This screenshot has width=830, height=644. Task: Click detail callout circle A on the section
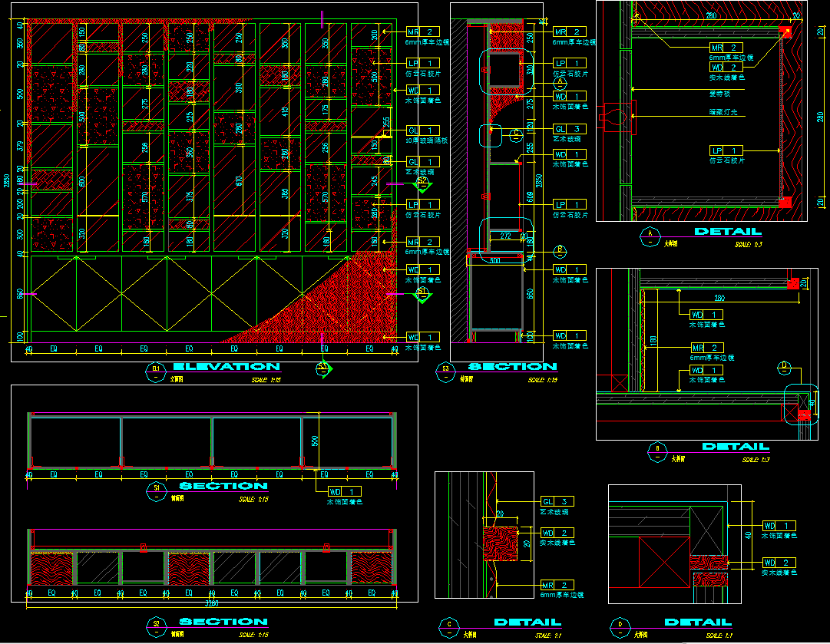(x=560, y=81)
